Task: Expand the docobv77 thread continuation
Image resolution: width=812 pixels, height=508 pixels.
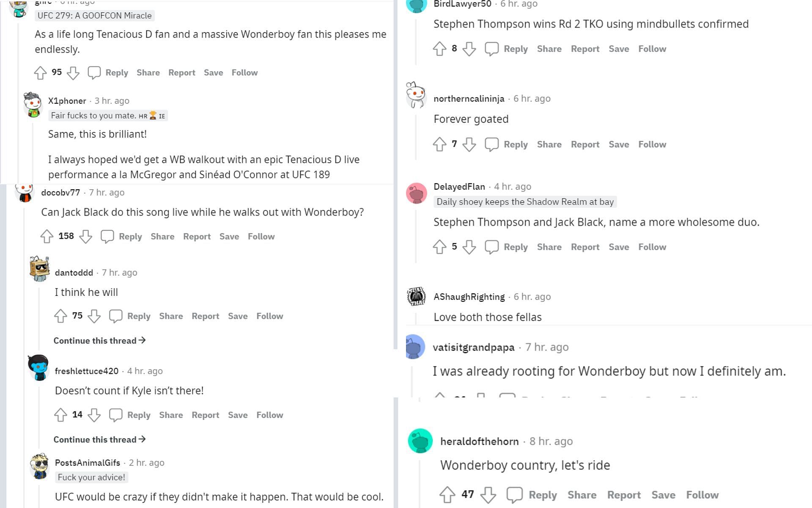Action: pyautogui.click(x=99, y=340)
